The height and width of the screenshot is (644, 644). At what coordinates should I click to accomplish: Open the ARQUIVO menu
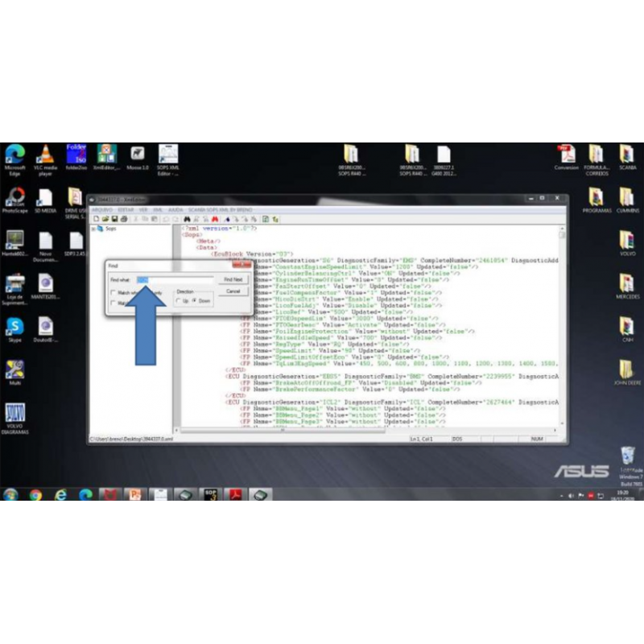pyautogui.click(x=101, y=209)
